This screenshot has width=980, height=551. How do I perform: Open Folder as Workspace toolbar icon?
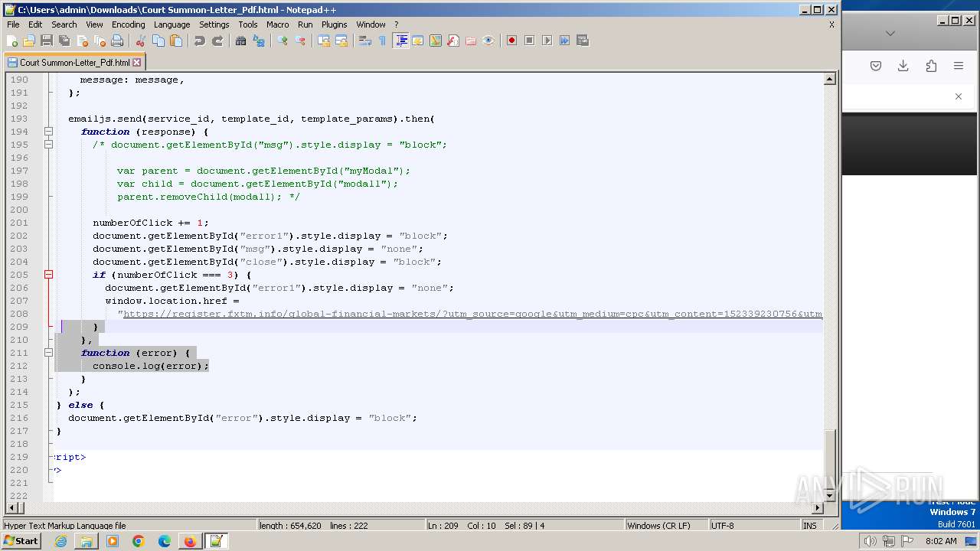(x=471, y=41)
